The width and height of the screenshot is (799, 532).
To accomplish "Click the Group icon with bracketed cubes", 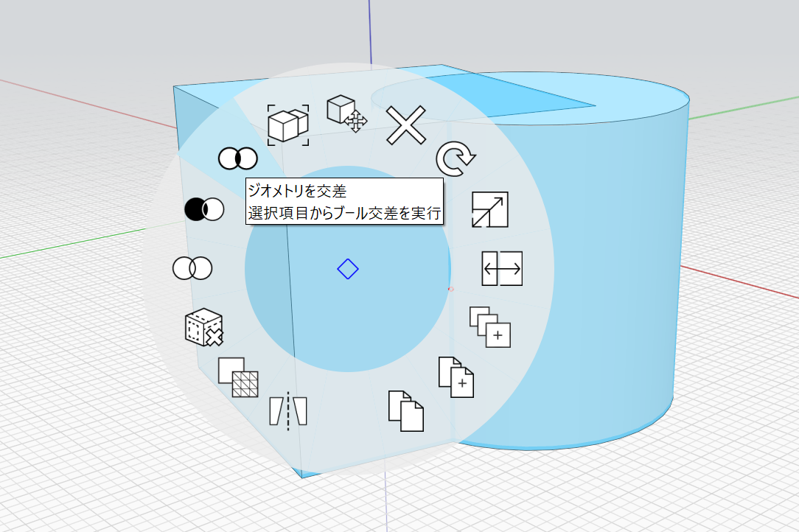I will [287, 123].
